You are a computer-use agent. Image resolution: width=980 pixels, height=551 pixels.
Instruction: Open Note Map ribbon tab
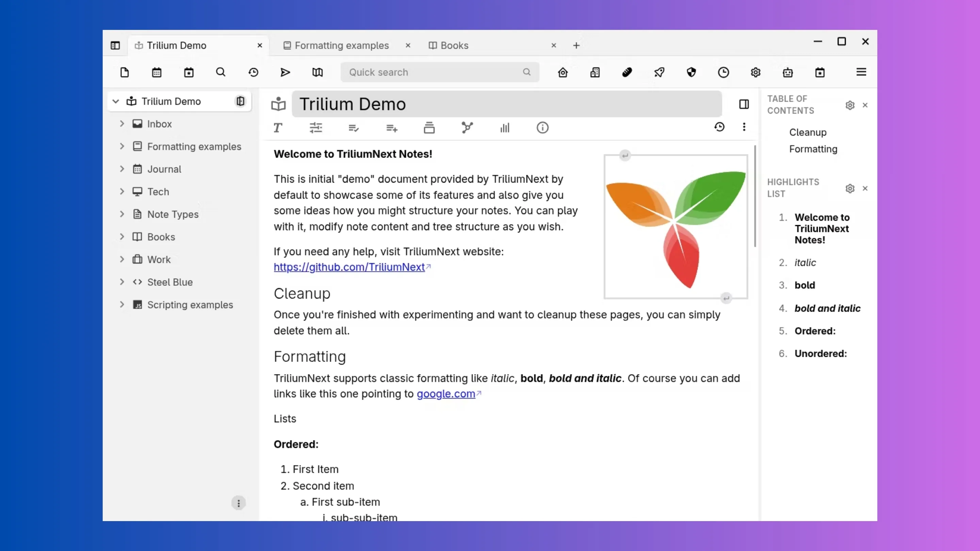(467, 128)
